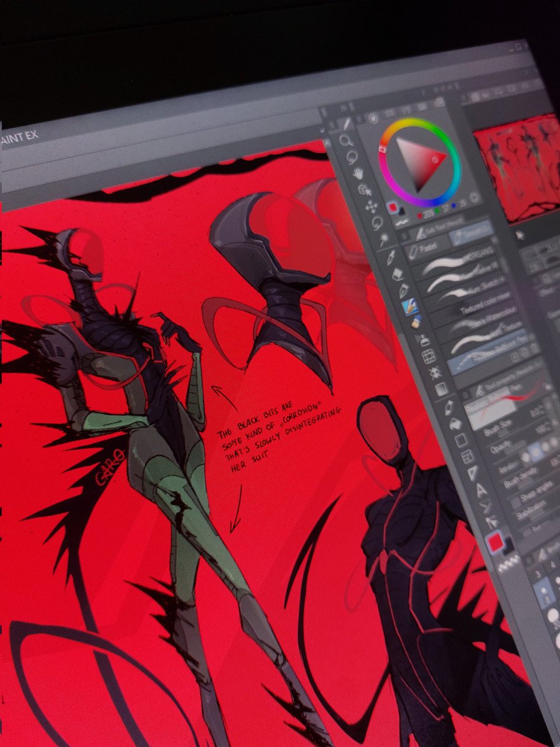Toggle the Sharp angles checkbox
The height and width of the screenshot is (747, 560).
click(x=515, y=502)
